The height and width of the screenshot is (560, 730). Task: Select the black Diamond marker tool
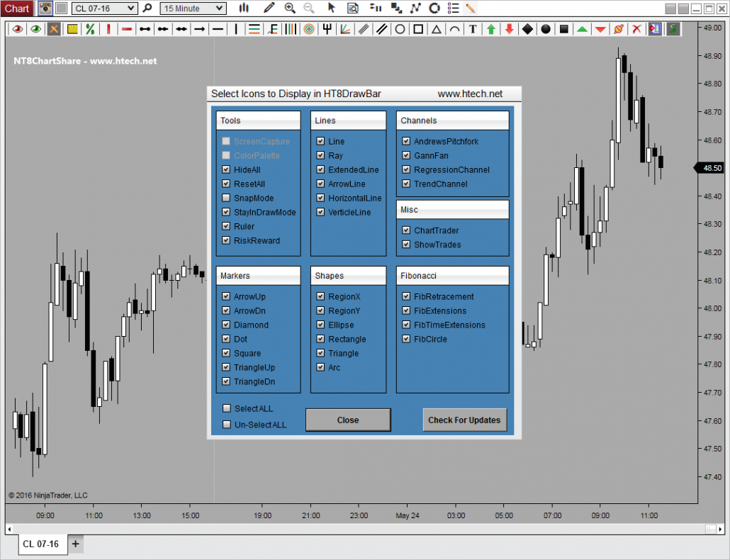[x=527, y=29]
